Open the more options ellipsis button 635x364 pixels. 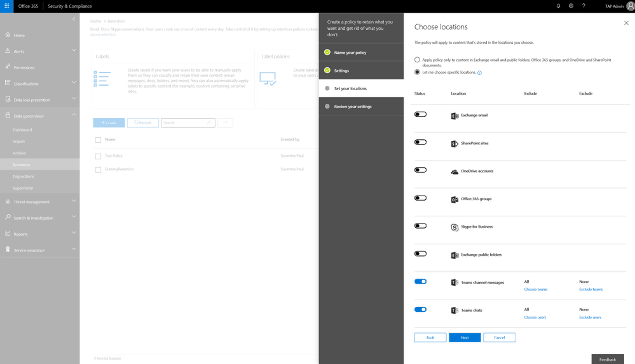[x=225, y=122]
